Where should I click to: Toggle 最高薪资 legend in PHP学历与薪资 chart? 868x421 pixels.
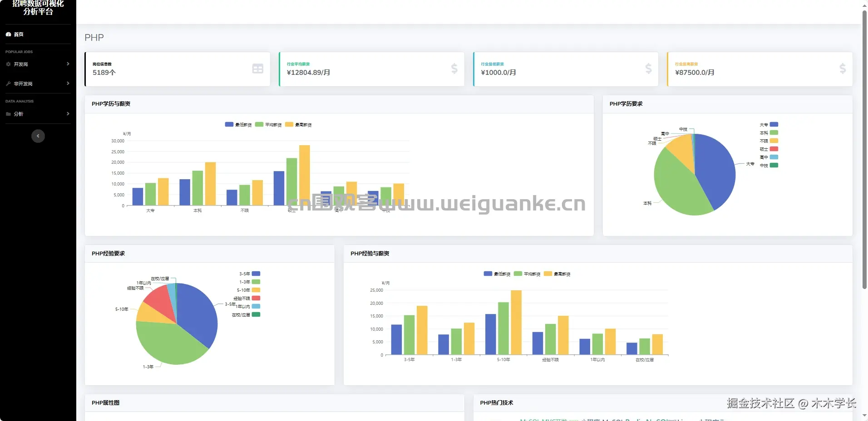coord(298,125)
